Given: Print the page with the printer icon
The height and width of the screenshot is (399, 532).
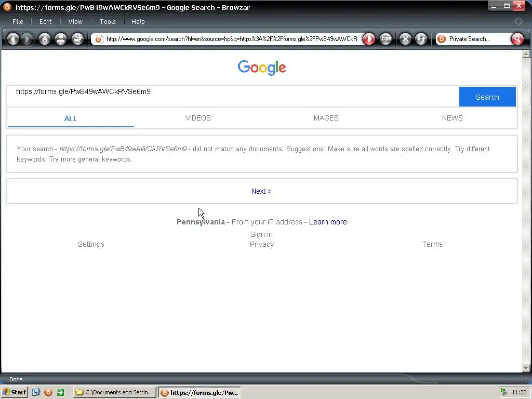Looking at the screenshot, I should (61, 39).
